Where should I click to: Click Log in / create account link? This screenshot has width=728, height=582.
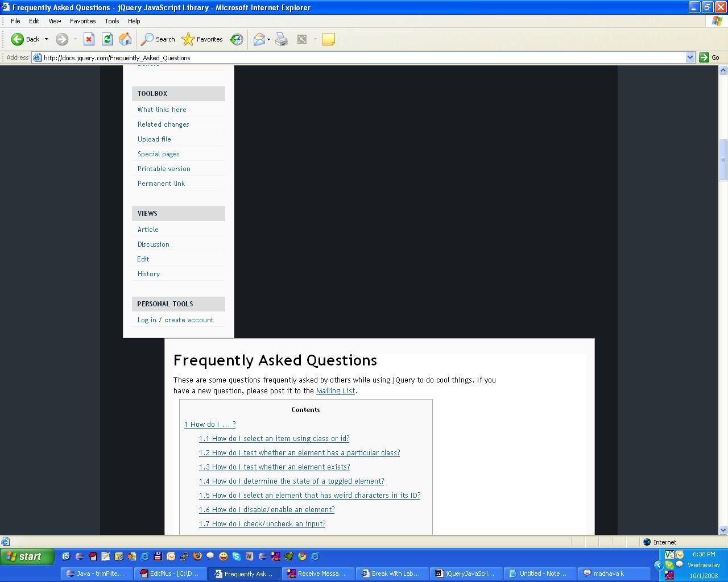pyautogui.click(x=175, y=320)
